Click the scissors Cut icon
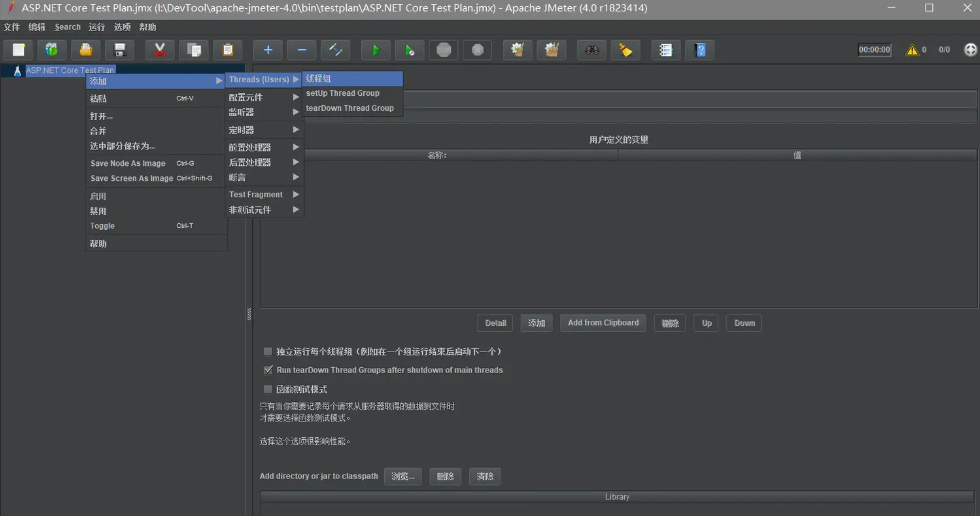 pyautogui.click(x=160, y=50)
